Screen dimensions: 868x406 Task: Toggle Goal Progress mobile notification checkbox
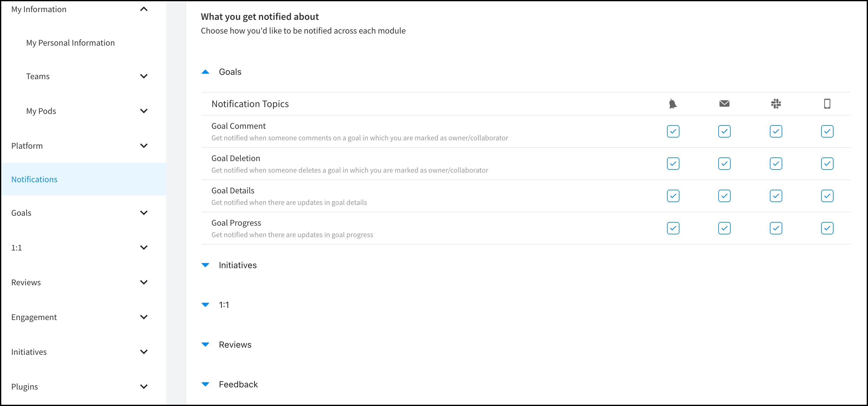point(827,228)
